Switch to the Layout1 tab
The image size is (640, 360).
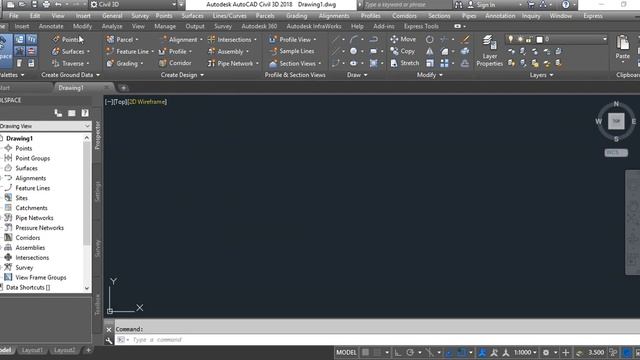(32, 350)
